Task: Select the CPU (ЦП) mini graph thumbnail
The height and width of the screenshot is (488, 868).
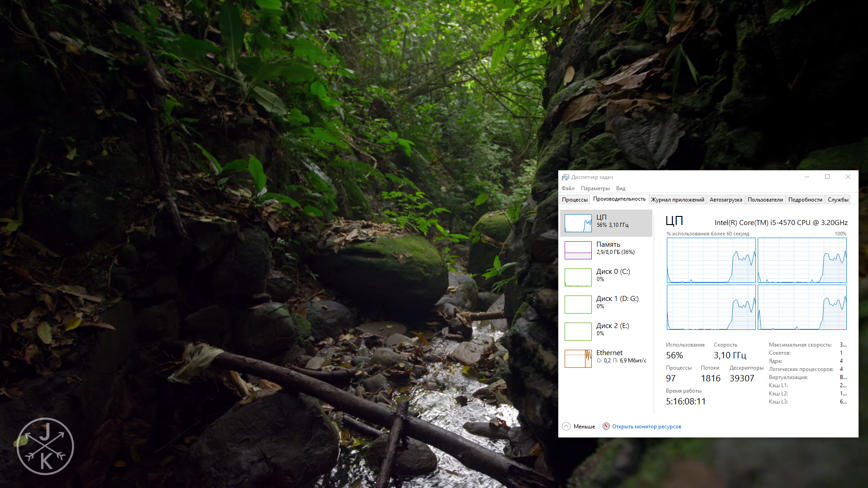Action: pos(578,223)
